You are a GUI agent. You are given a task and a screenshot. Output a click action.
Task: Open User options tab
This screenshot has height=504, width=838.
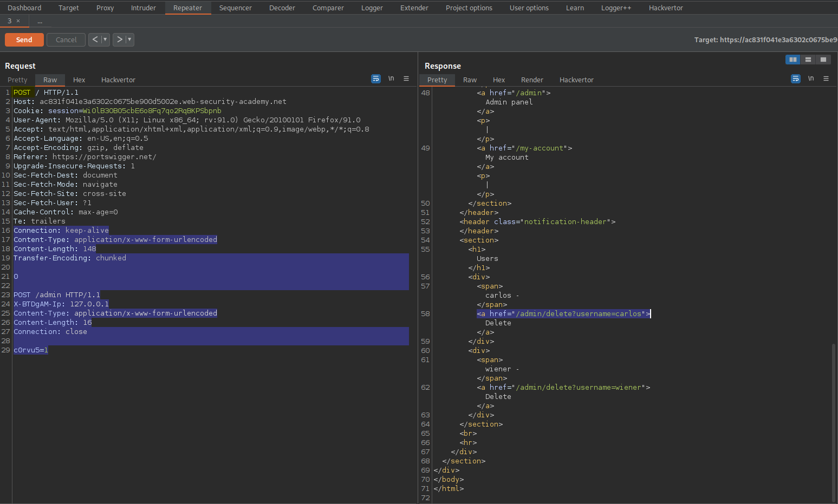point(529,8)
